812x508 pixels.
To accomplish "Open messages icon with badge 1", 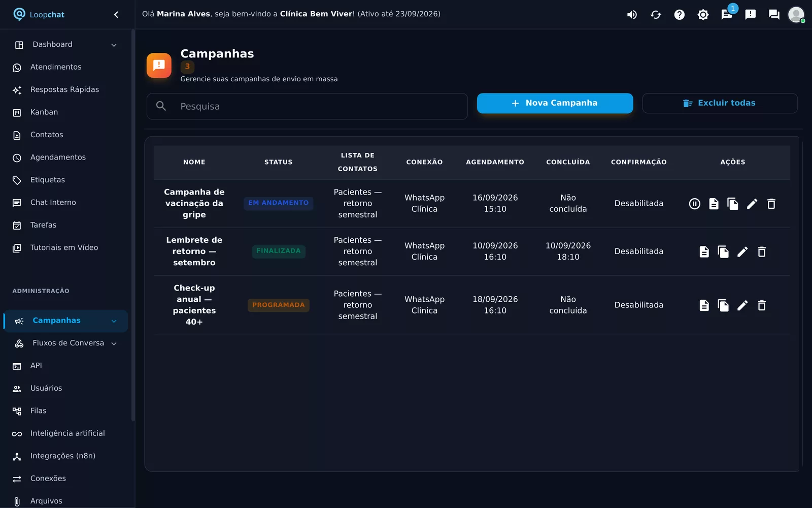I will coord(727,15).
